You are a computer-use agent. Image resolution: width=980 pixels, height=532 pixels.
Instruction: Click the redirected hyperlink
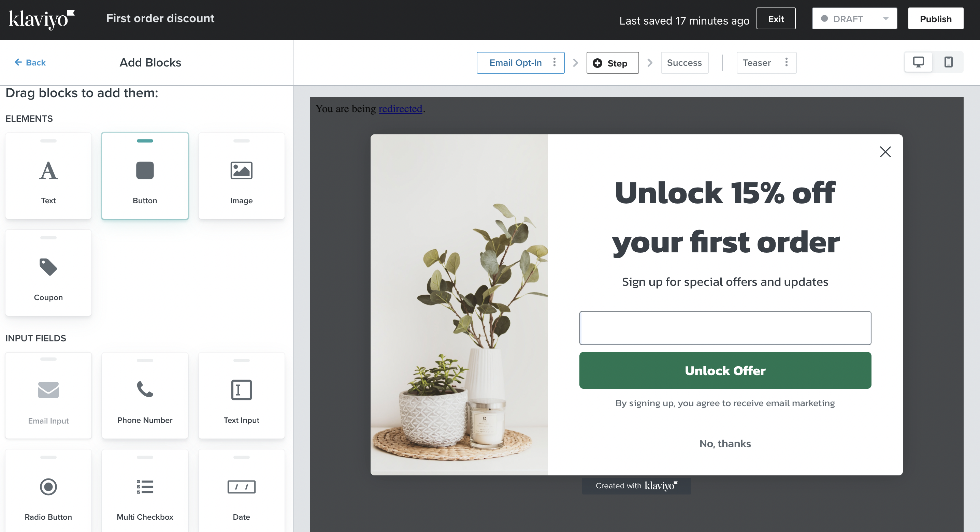(x=400, y=108)
